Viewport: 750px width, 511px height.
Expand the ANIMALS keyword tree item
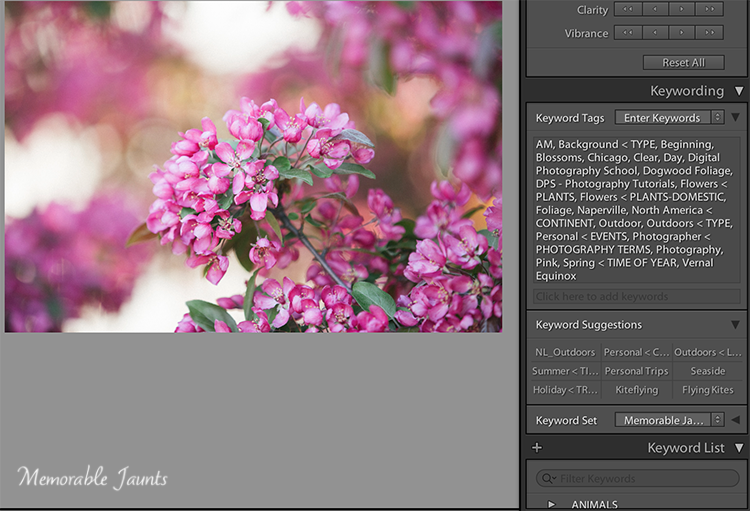point(551,504)
